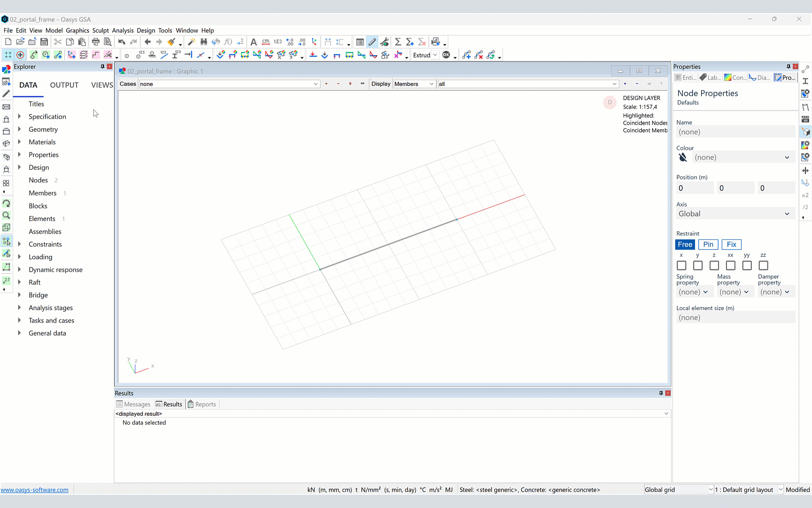Click the Undo arrow icon
Screen dimensions: 812x508
coord(122,42)
